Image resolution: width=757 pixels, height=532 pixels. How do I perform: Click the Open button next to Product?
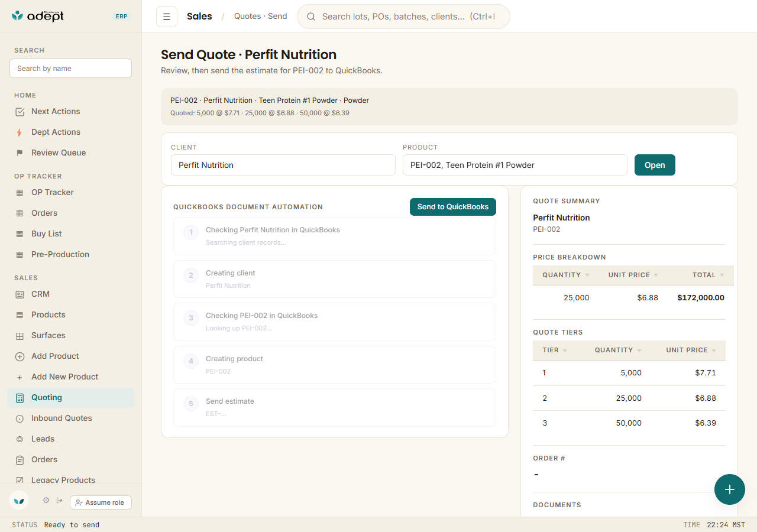click(655, 165)
